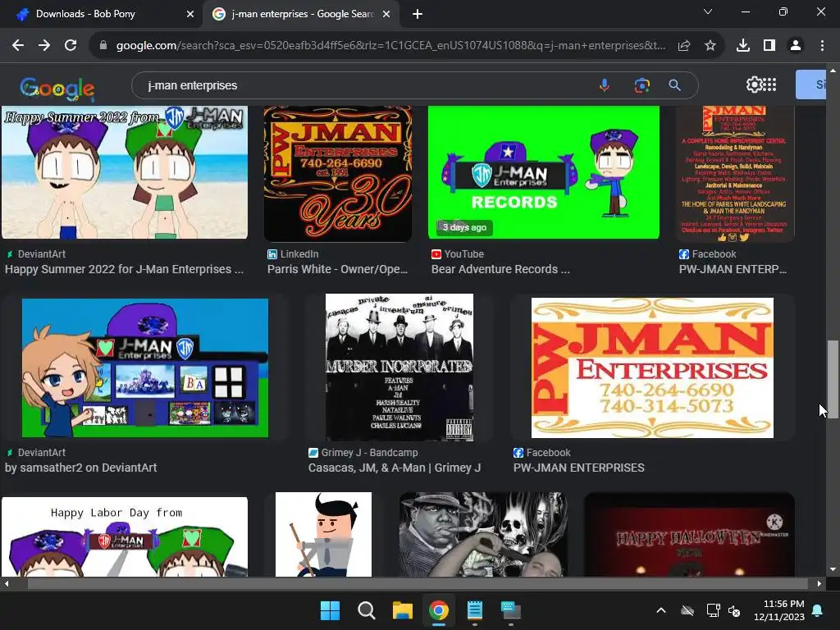840x630 pixels.
Task: Open Chrome downloads icon
Action: (x=743, y=46)
